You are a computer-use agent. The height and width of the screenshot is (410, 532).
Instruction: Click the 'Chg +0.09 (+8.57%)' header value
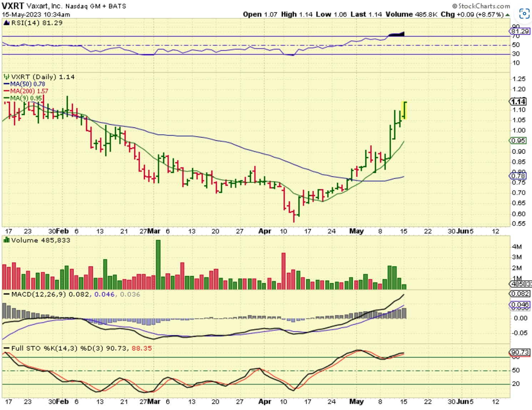(472, 14)
